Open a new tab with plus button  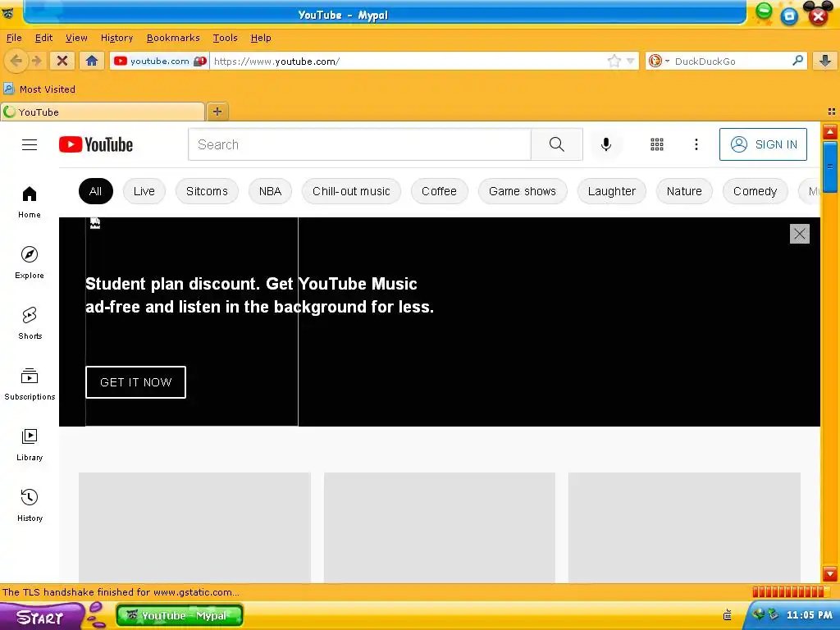point(217,112)
